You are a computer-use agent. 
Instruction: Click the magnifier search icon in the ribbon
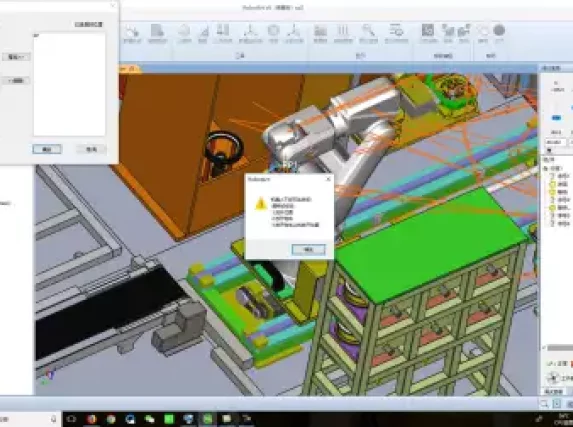point(368,31)
